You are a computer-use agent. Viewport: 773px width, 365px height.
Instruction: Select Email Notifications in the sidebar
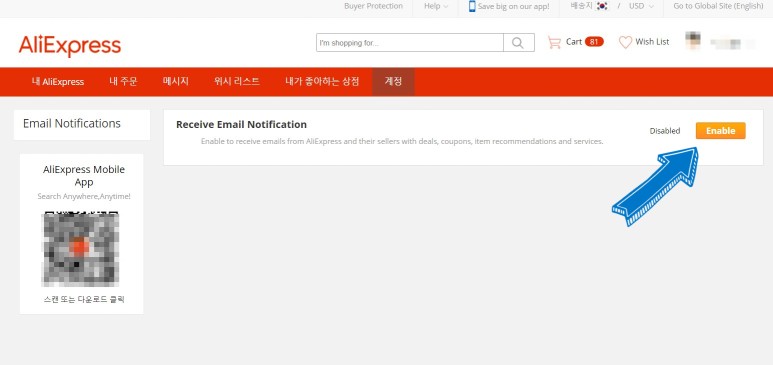pos(72,123)
